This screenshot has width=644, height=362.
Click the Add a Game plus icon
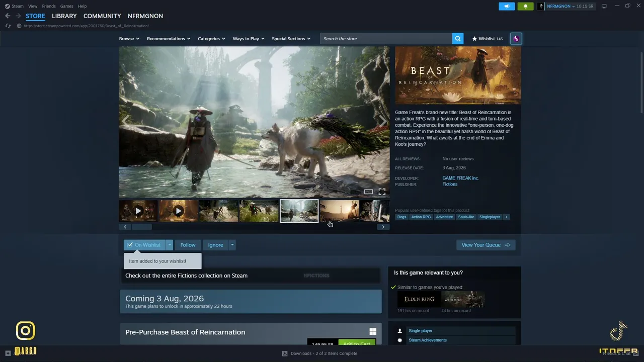coord(8,353)
